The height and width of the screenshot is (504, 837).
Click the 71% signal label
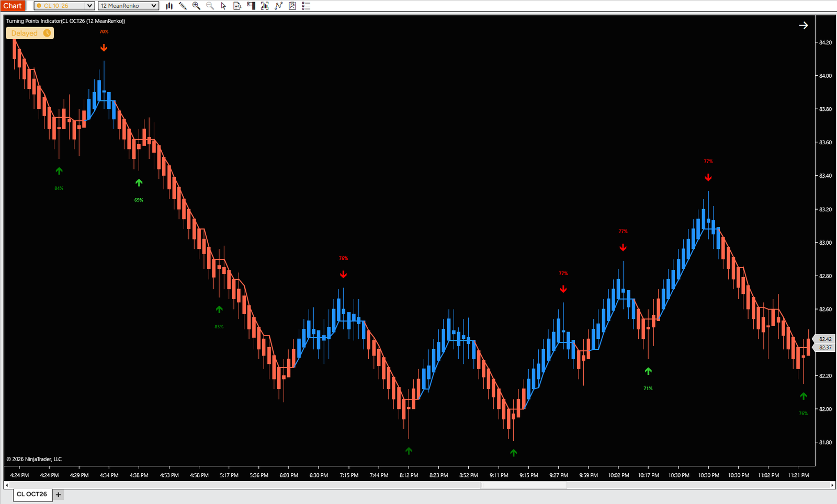[x=648, y=388]
